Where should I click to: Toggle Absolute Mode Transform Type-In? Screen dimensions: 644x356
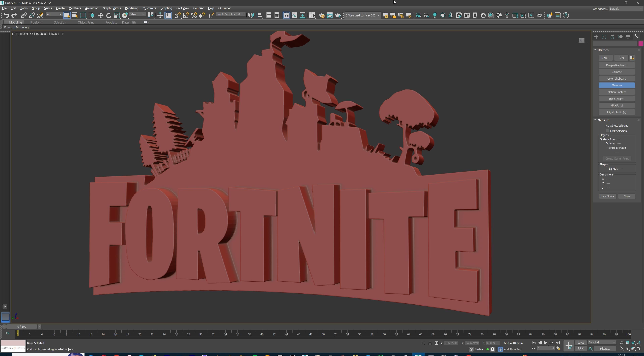point(437,343)
